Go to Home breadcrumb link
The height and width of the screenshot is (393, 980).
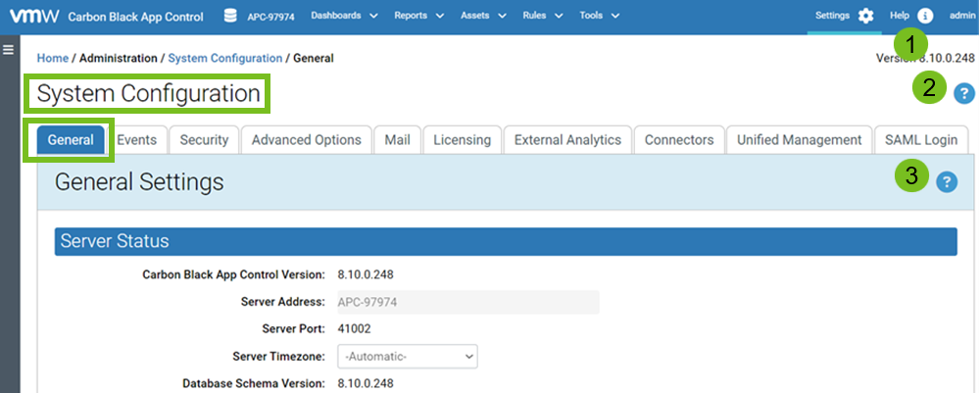coord(53,58)
